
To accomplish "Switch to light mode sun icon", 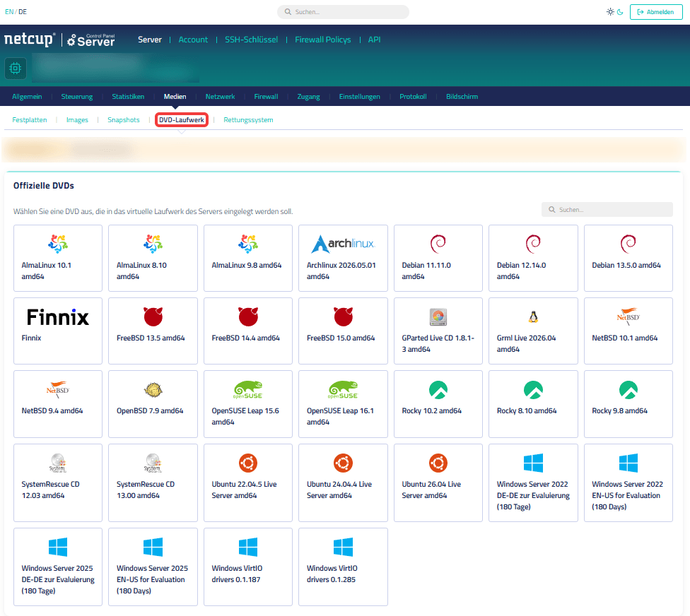I will (x=610, y=12).
